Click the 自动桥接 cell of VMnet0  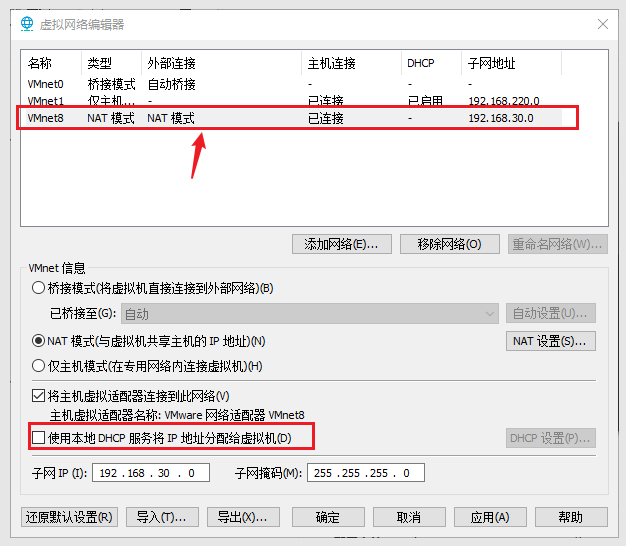pos(172,84)
